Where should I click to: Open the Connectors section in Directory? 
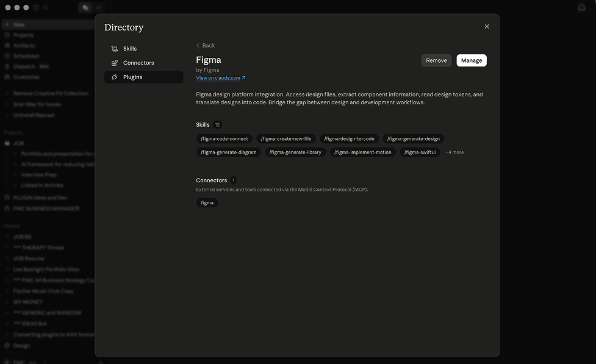(144, 63)
